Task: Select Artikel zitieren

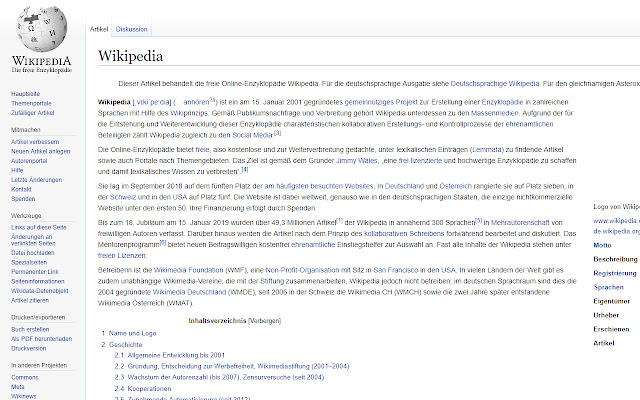Action: 30,300
